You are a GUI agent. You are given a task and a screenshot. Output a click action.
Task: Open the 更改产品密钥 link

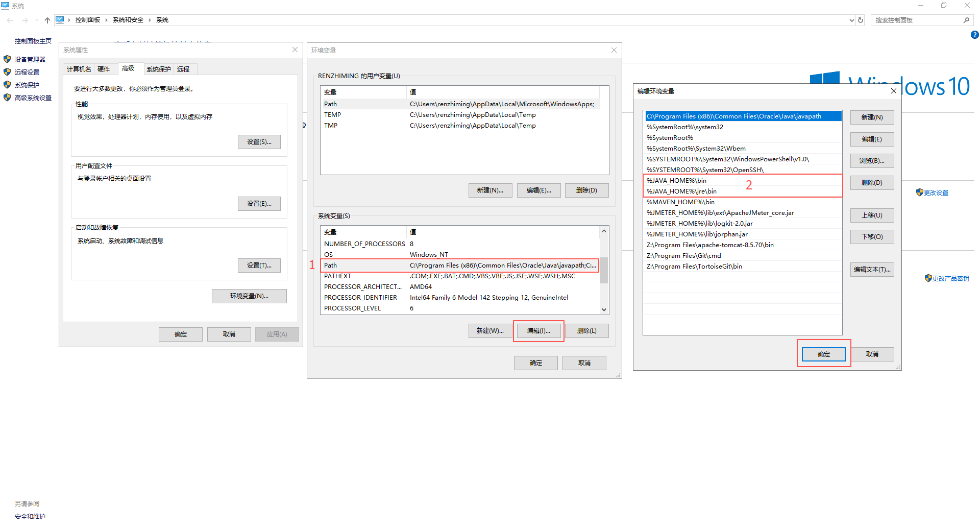click(x=951, y=279)
